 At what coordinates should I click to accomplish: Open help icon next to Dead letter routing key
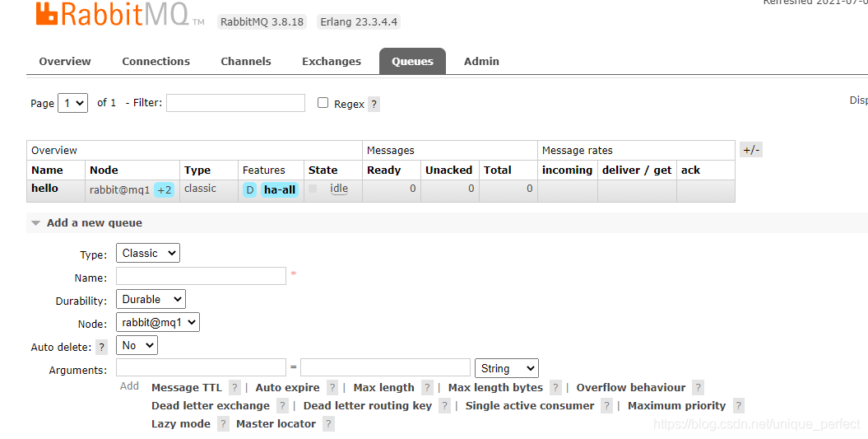444,406
